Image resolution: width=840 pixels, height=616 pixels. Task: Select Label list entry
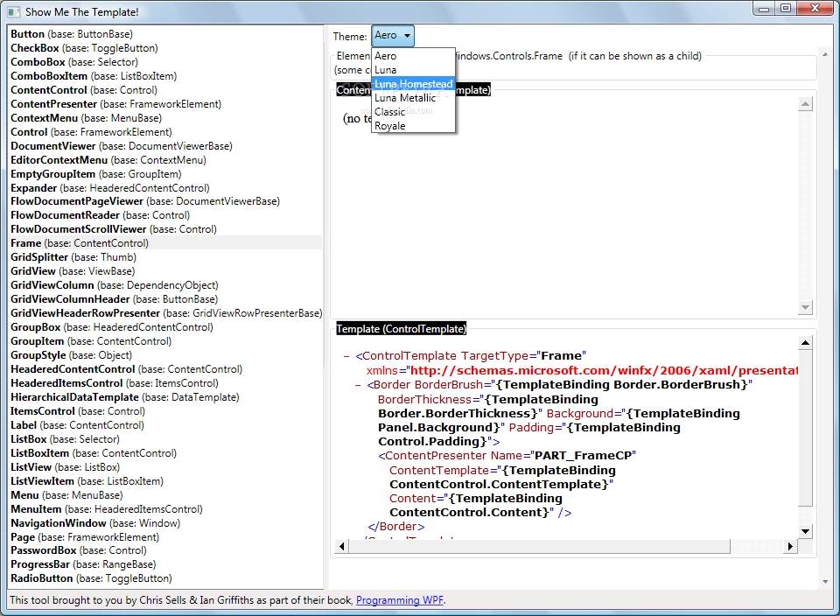[166, 424]
